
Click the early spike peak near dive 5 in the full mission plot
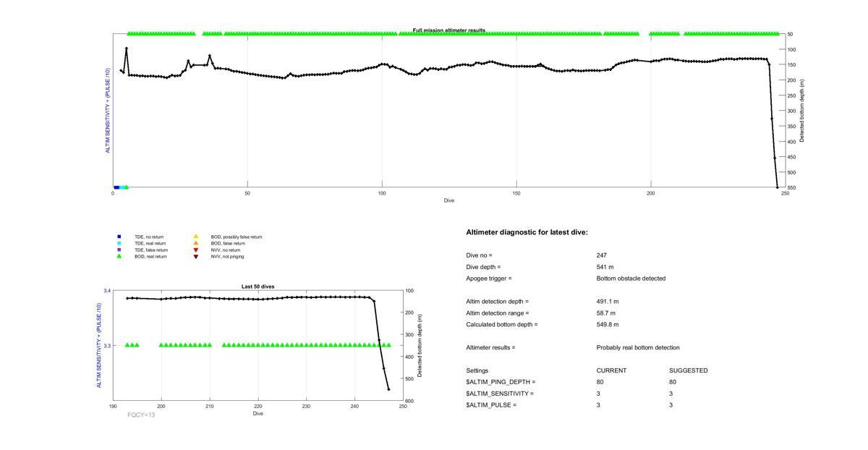[x=127, y=48]
